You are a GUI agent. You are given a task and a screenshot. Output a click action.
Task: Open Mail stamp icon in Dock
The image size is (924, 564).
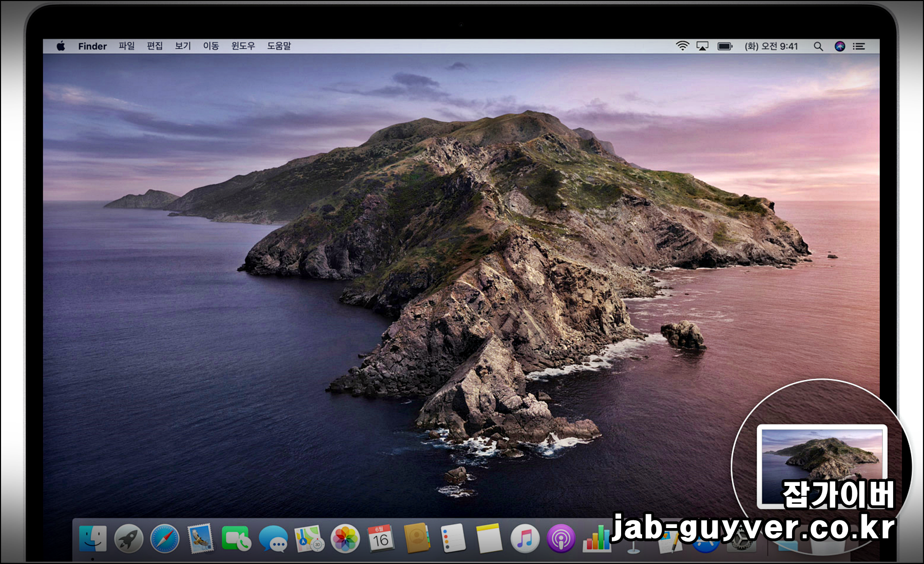click(x=200, y=539)
